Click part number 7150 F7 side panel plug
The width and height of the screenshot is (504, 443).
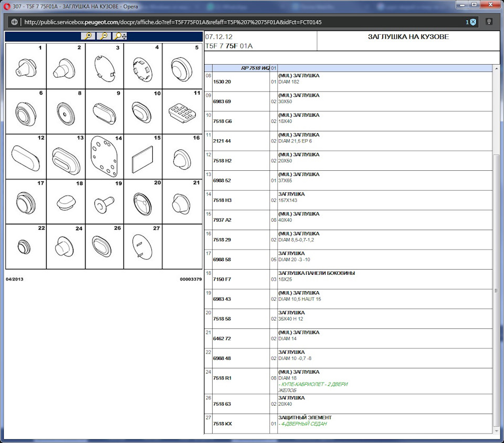(223, 280)
